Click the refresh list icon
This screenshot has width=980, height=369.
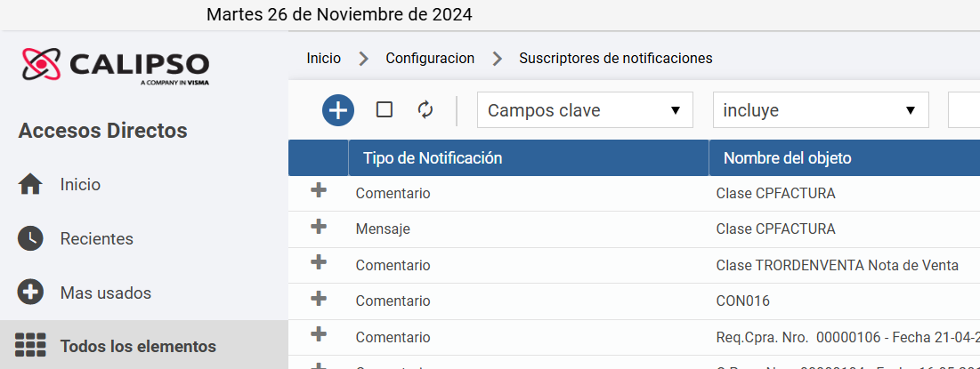pos(425,110)
